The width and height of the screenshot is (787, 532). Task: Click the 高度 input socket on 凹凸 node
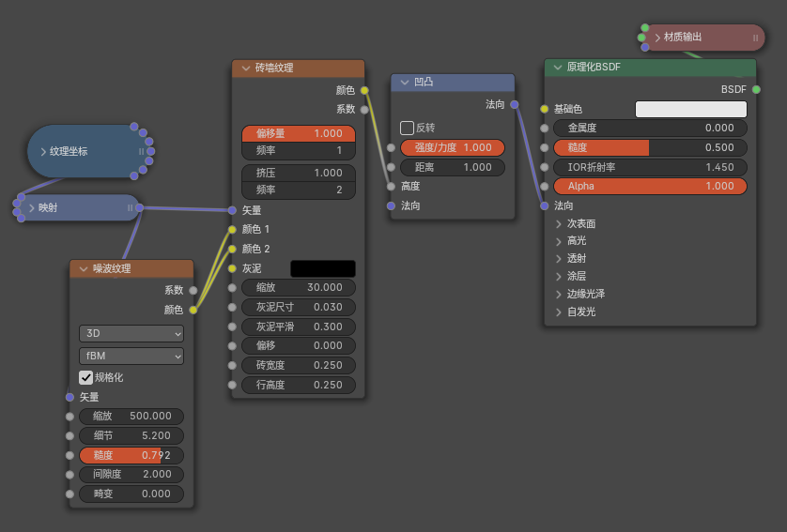point(391,186)
